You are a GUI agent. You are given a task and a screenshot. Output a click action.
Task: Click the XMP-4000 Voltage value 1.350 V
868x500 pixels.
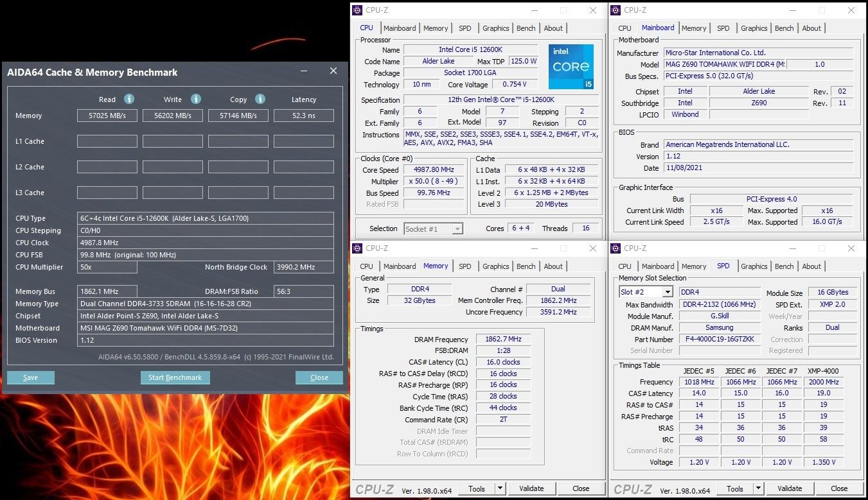point(824,462)
